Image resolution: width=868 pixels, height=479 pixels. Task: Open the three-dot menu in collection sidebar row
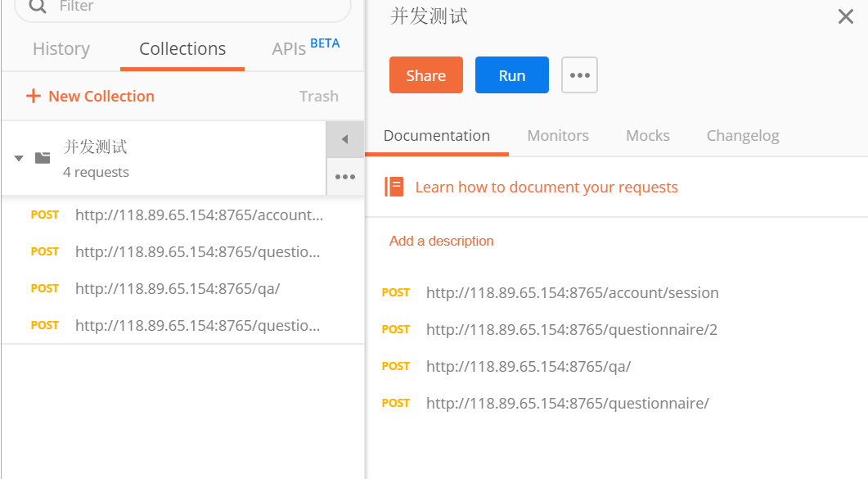point(345,177)
